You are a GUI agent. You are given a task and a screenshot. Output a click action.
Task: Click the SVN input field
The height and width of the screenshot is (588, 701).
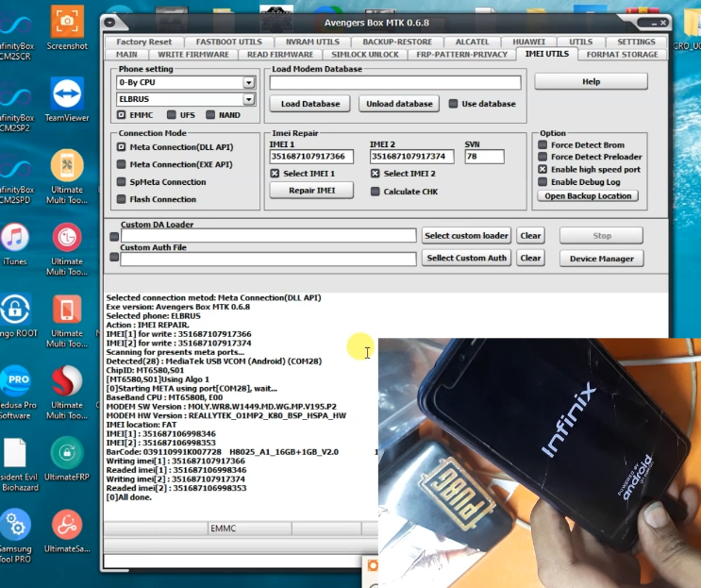pos(485,157)
